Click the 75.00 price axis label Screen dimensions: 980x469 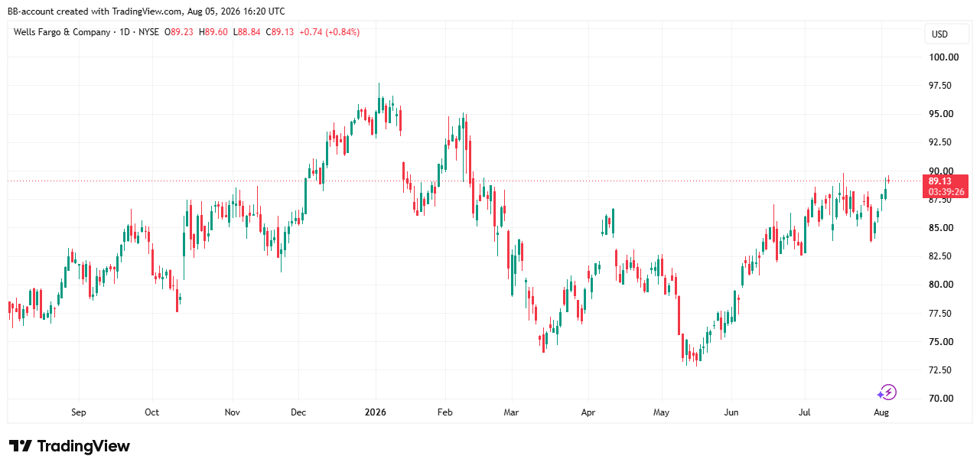(x=940, y=342)
